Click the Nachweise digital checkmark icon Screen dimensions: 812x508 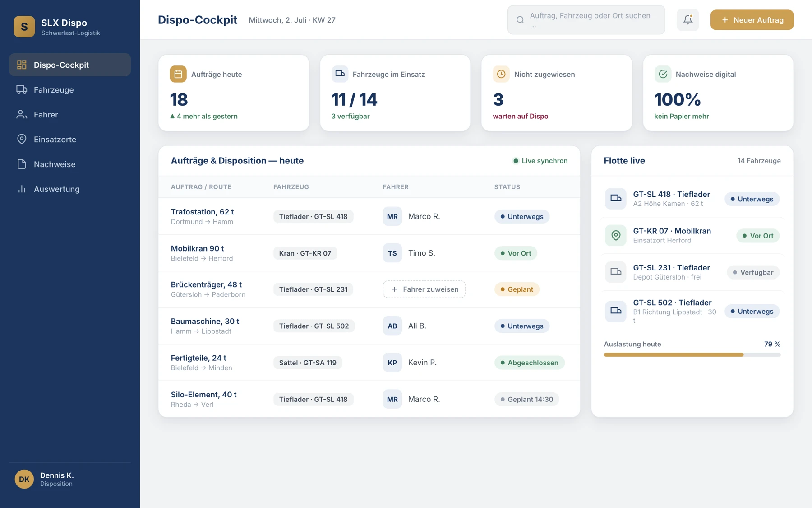click(x=663, y=74)
